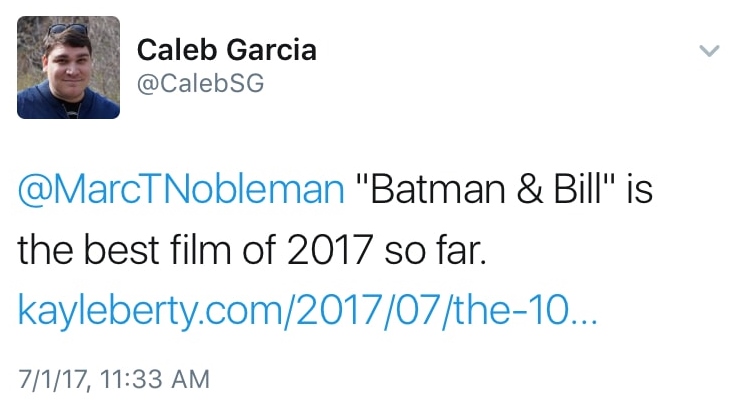The image size is (733, 410).
Task: Click the word "is" after the film title
Action: coord(637,189)
